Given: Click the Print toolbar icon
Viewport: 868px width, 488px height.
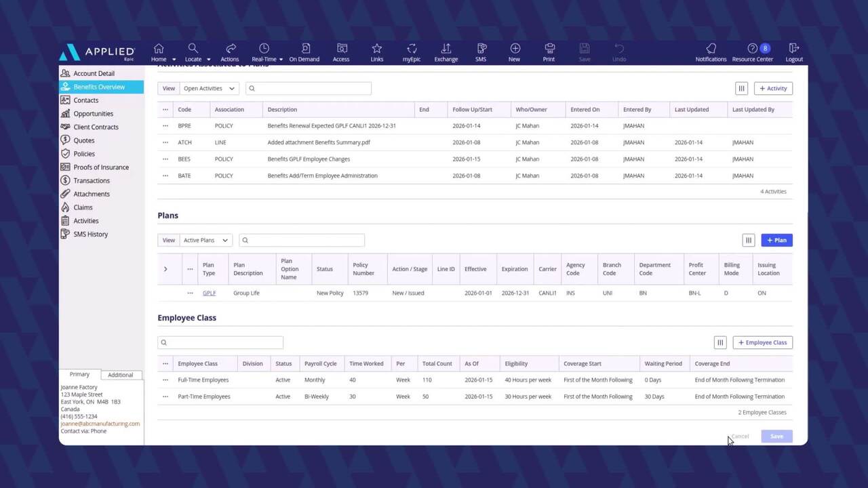Looking at the screenshot, I should tap(549, 49).
